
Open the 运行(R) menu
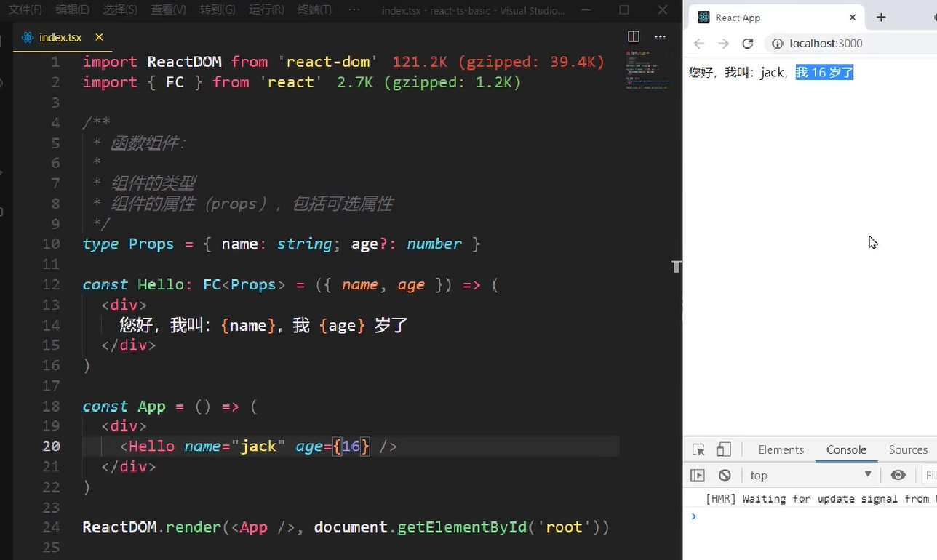point(266,10)
